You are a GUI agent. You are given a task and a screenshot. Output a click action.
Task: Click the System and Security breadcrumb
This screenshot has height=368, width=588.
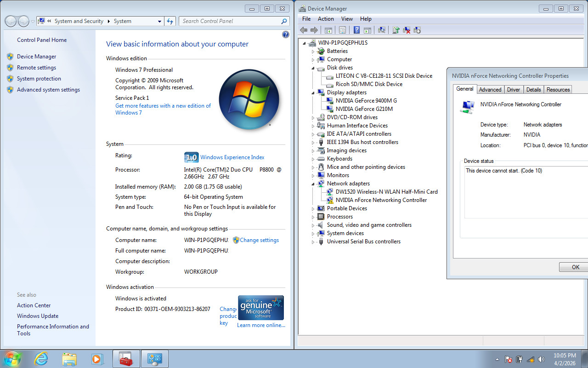(79, 21)
